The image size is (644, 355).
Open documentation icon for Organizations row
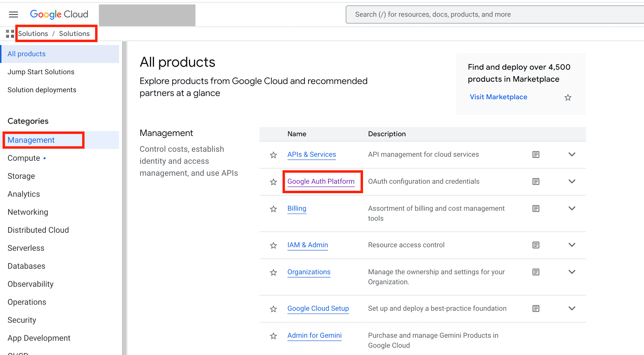536,272
